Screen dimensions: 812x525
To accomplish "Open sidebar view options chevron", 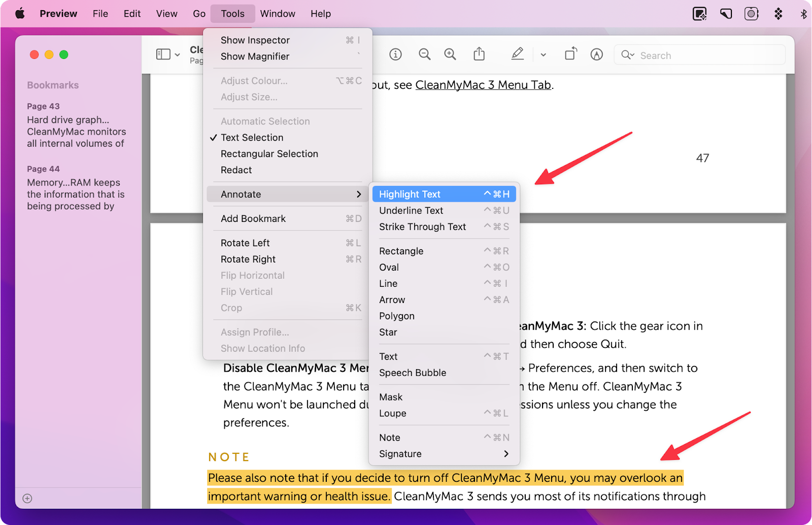I will click(177, 54).
